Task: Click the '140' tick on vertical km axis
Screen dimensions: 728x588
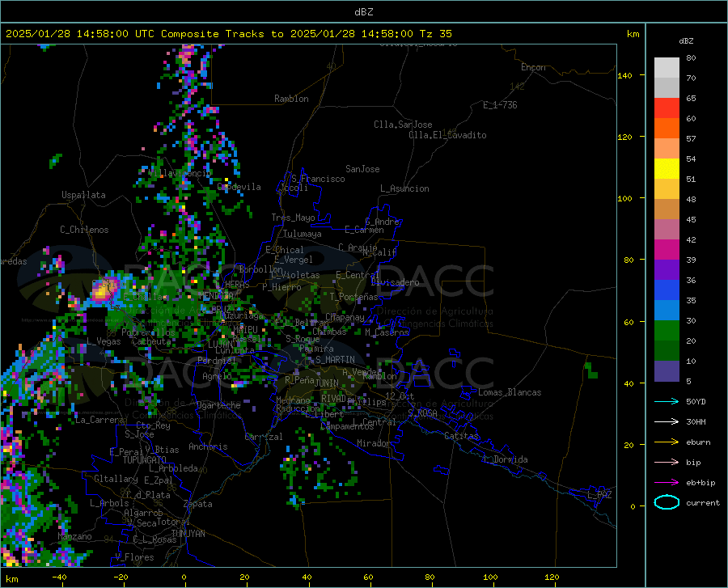Action: pyautogui.click(x=624, y=75)
